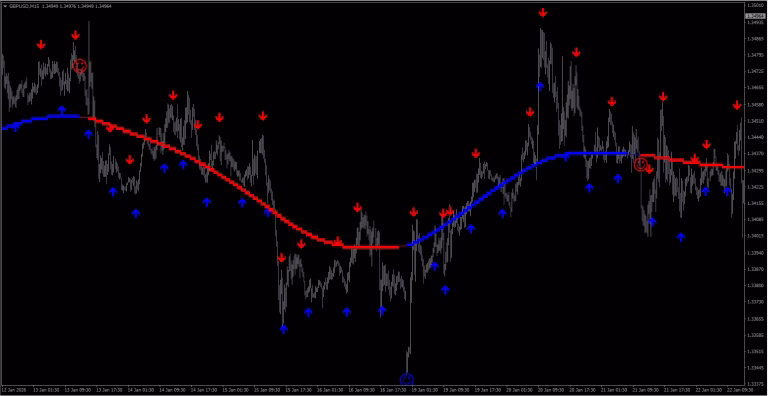Select the red sell arrow at the far right edge
The height and width of the screenshot is (396, 768).
[737, 105]
